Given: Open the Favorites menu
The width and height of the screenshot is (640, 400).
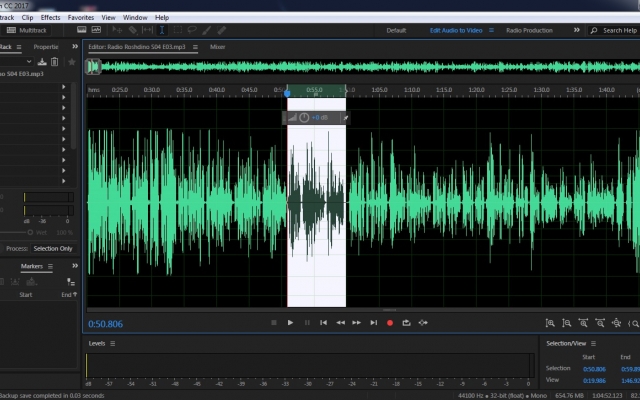Looking at the screenshot, I should click(x=81, y=18).
